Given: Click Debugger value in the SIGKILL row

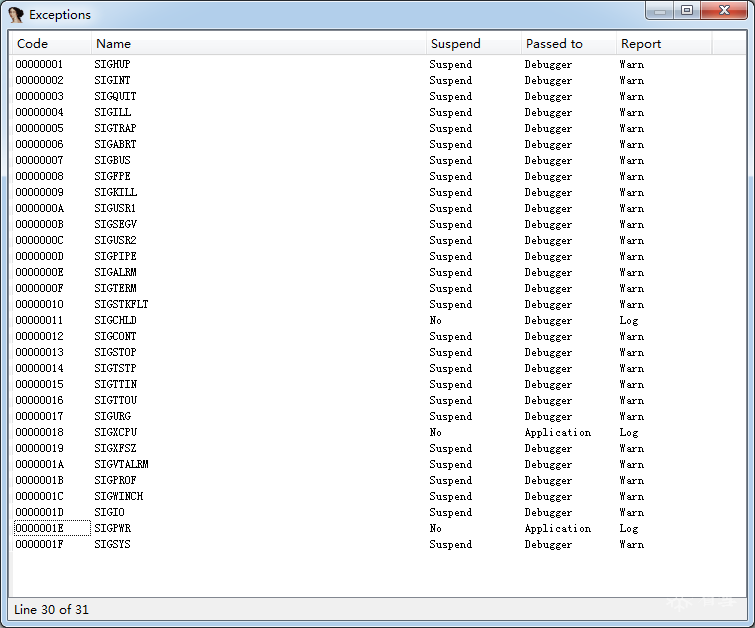Looking at the screenshot, I should tap(548, 192).
